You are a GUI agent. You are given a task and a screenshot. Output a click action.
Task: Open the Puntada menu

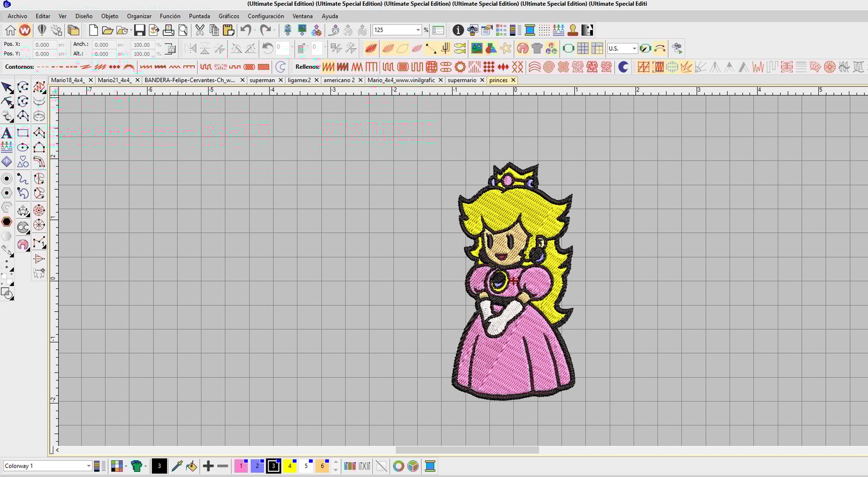coord(199,16)
